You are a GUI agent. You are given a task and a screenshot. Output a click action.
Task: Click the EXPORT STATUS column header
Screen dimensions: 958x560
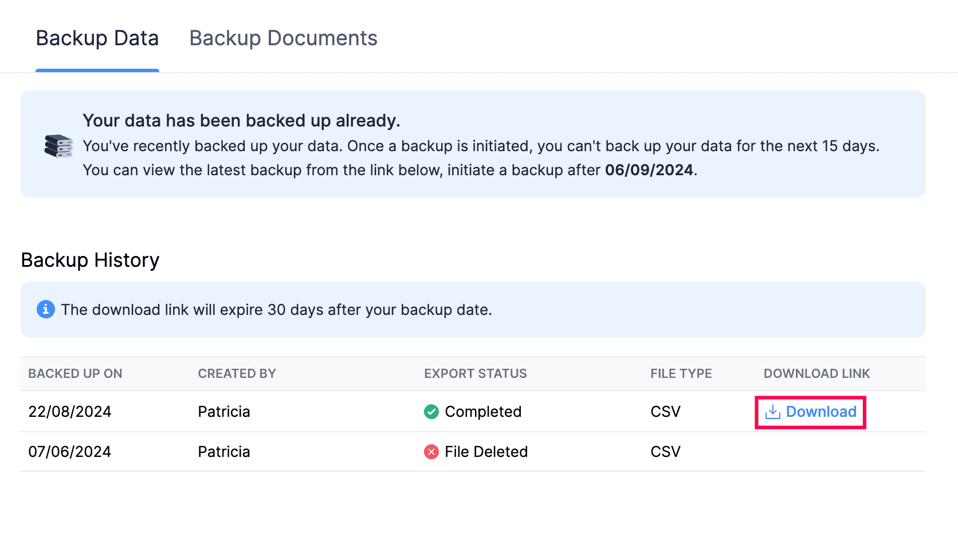pos(476,373)
